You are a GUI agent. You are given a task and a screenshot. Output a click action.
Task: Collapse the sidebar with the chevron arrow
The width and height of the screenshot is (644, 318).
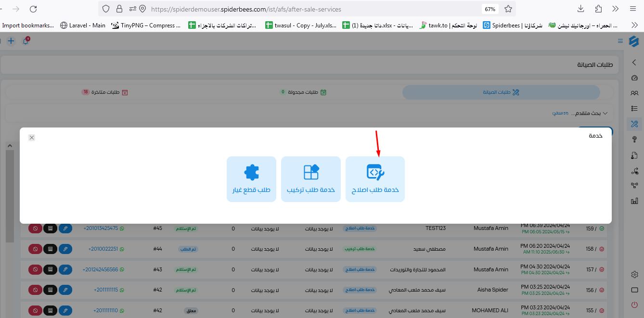pyautogui.click(x=634, y=62)
